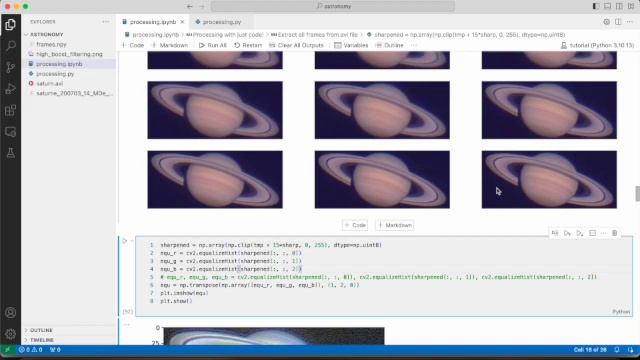This screenshot has width=640, height=360.
Task: Open editor more actions ellipsis
Action: pos(629,22)
